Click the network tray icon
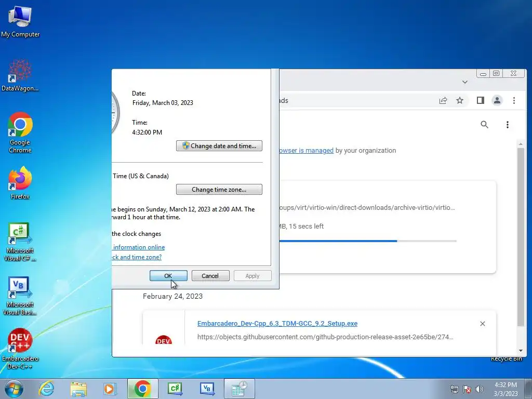532x399 pixels. 454,389
